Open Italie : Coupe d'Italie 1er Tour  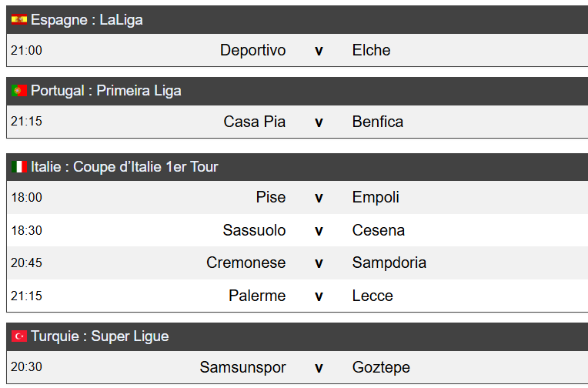pos(297,167)
